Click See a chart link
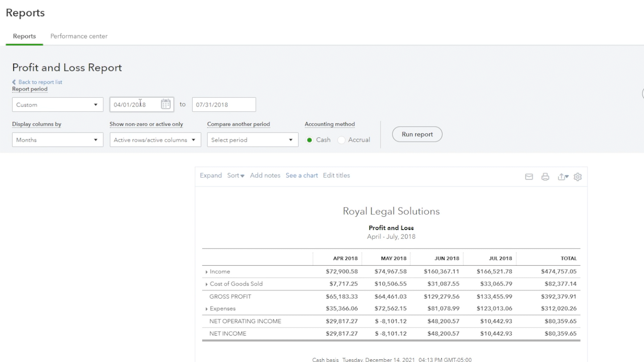The image size is (644, 362). 302,175
